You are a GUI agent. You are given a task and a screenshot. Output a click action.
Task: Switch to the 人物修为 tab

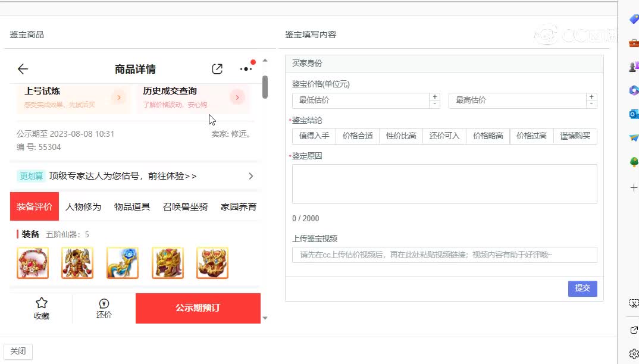83,206
